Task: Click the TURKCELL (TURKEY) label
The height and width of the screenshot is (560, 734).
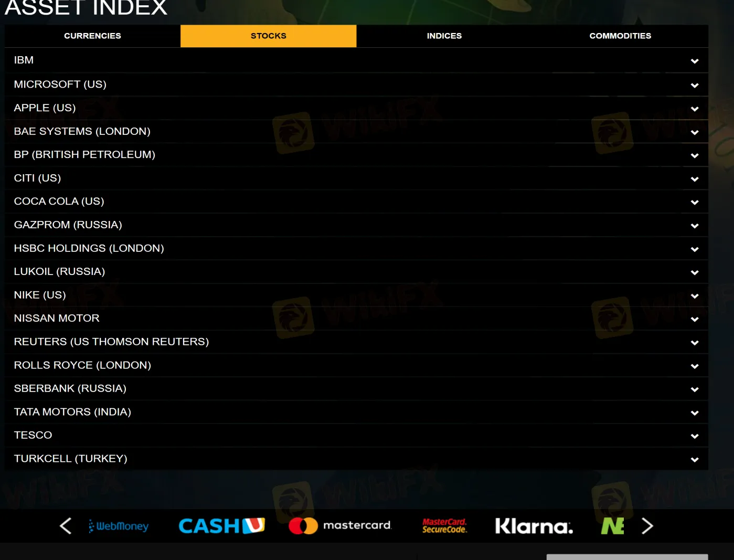Action: tap(70, 459)
